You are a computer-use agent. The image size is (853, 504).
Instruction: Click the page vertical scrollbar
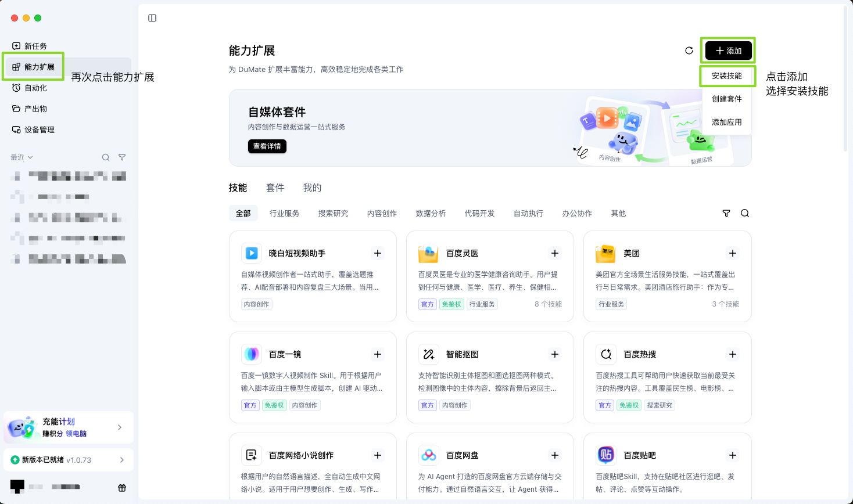pyautogui.click(x=845, y=79)
